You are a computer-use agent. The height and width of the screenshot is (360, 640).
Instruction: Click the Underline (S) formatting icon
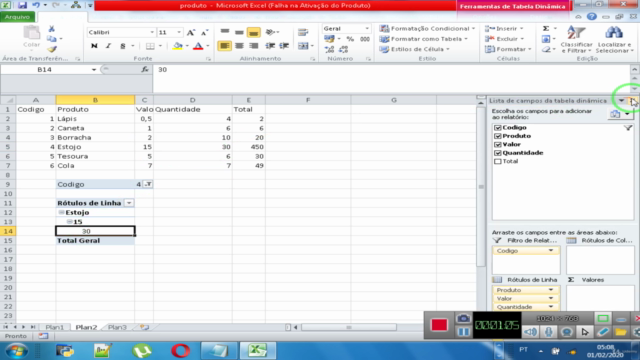point(122,46)
